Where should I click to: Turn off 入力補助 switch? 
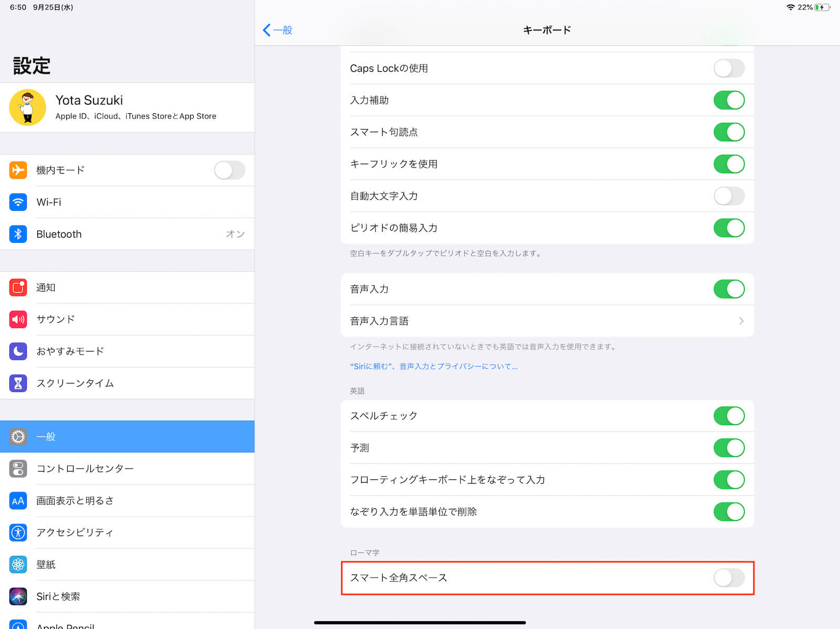[x=729, y=100]
